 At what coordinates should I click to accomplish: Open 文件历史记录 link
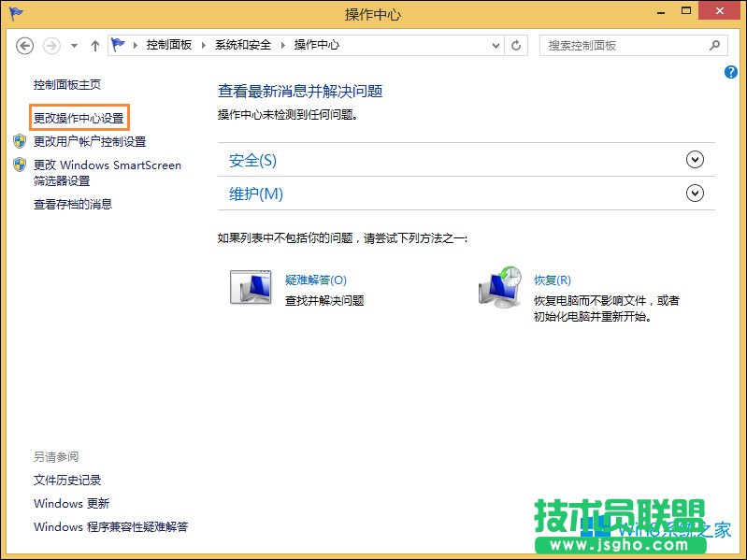67,480
